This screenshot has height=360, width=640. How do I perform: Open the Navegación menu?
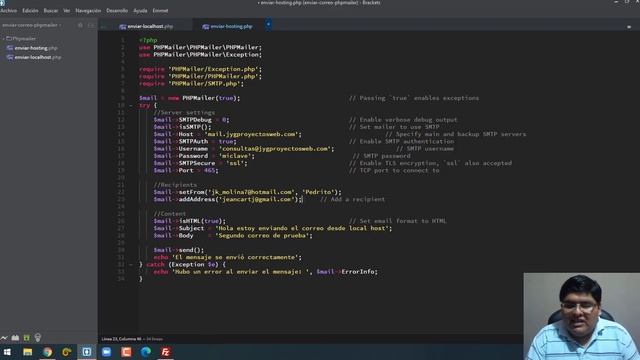[88, 11]
